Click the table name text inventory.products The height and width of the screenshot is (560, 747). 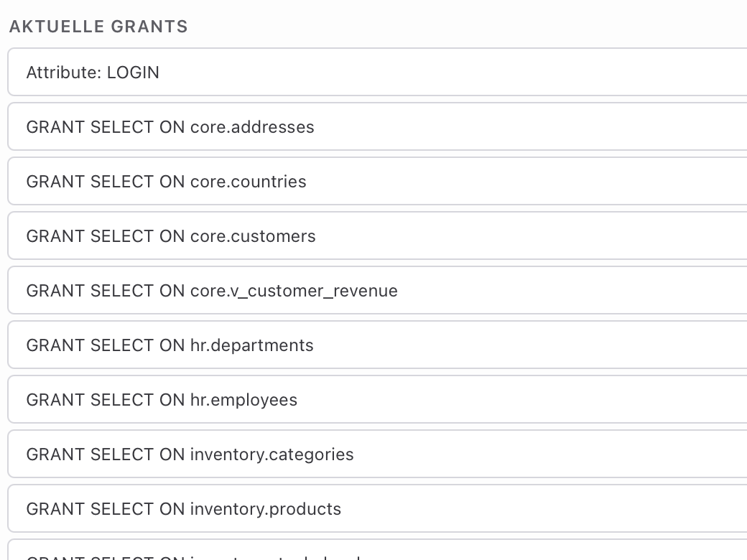[265, 510]
